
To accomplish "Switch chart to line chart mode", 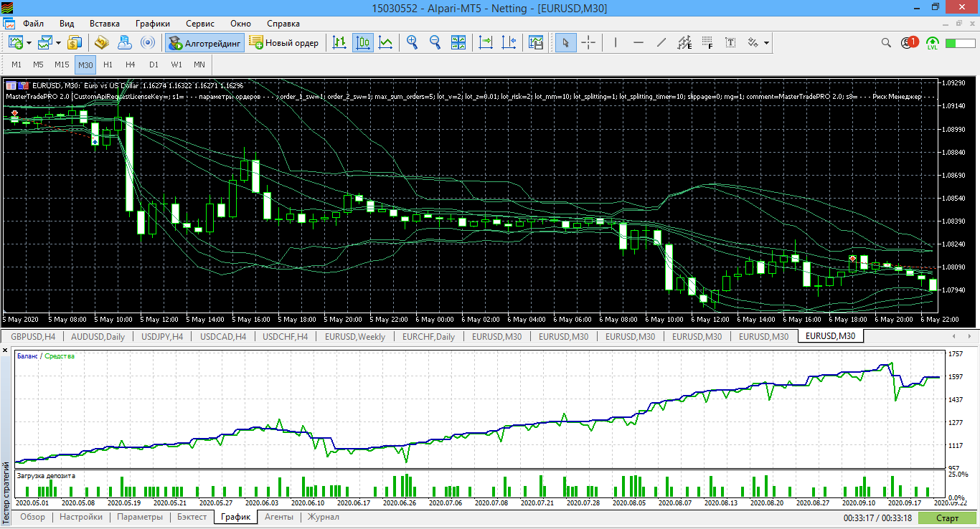I will (386, 43).
